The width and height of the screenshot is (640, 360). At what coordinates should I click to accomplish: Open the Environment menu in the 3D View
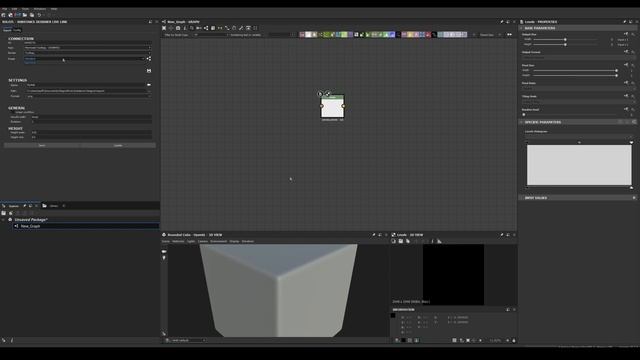coord(218,241)
